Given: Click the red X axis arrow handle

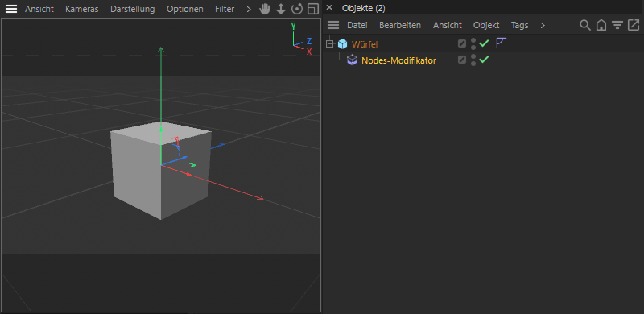Looking at the screenshot, I should (x=259, y=199).
